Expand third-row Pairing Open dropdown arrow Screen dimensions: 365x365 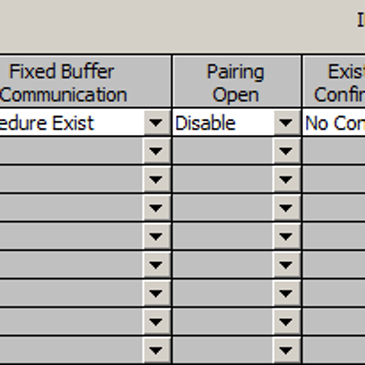[x=286, y=179]
